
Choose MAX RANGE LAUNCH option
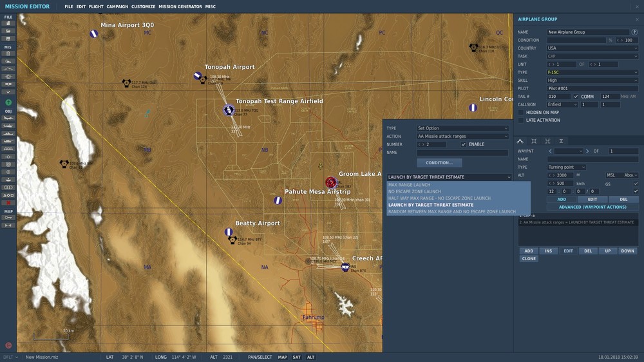pyautogui.click(x=459, y=185)
